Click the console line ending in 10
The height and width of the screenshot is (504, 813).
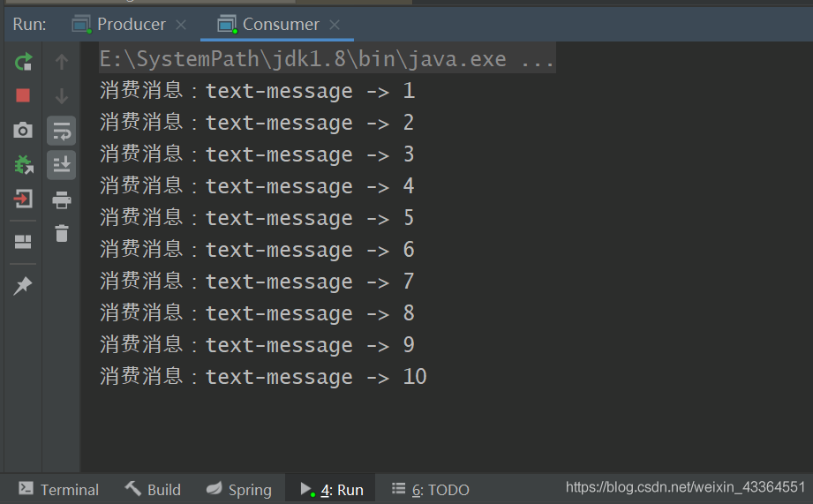pos(263,377)
